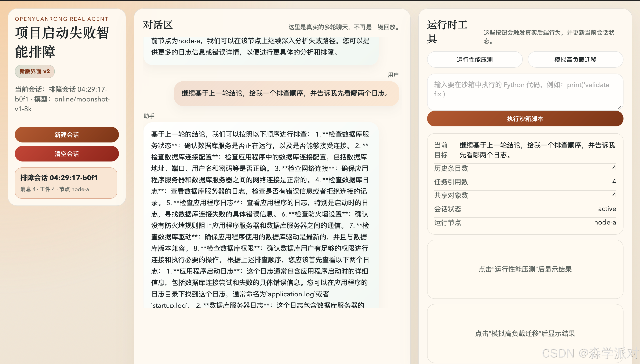The width and height of the screenshot is (640, 364).
Task: Click the 项目启动失败智能排障 title
Action: click(x=62, y=42)
